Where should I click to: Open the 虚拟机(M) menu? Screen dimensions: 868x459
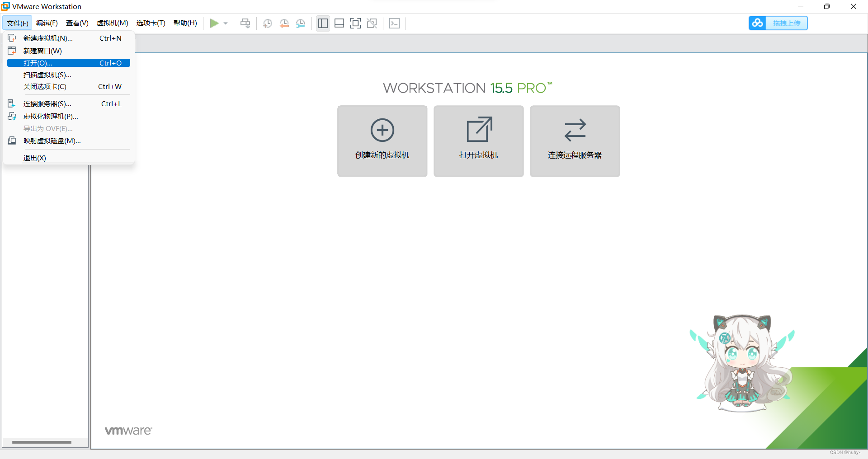[x=113, y=23]
